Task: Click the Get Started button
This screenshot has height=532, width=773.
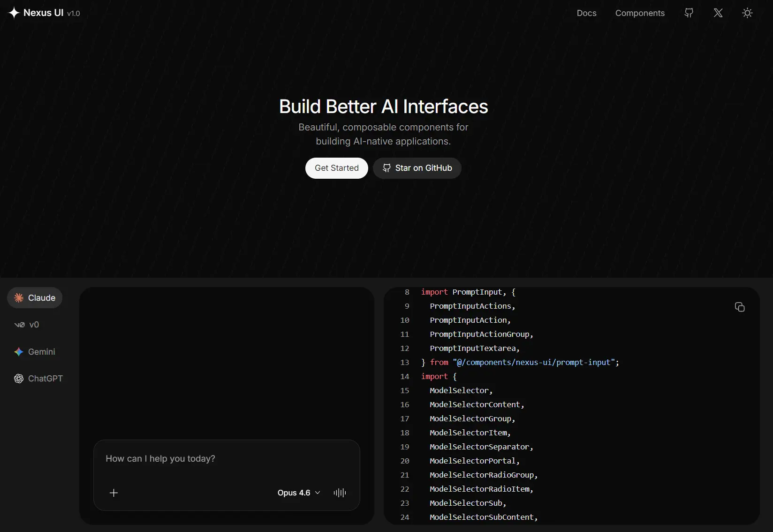Action: [x=336, y=168]
